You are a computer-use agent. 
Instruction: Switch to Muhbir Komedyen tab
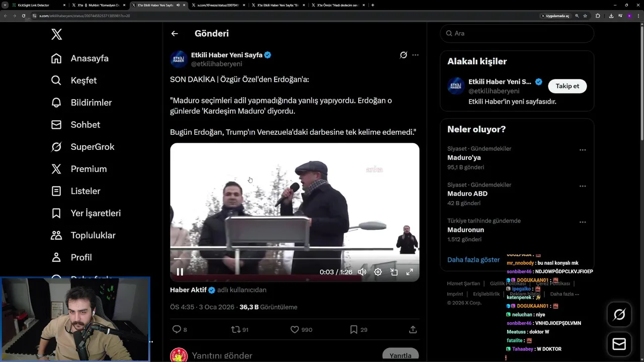[99, 5]
